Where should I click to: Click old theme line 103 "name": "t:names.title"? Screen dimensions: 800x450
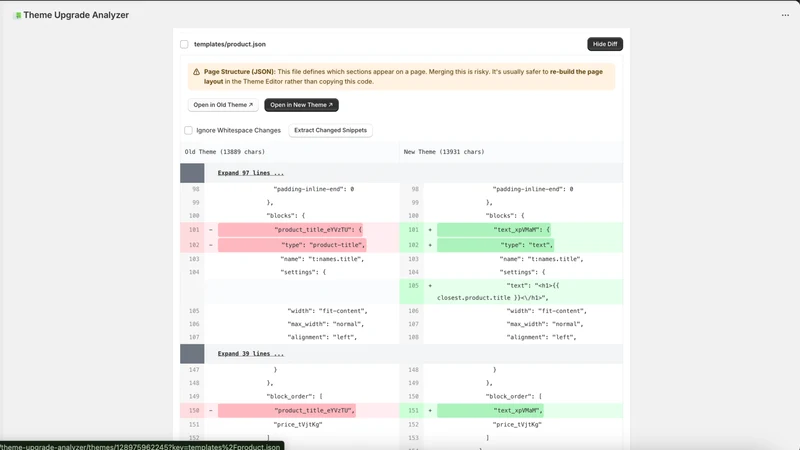(x=322, y=259)
